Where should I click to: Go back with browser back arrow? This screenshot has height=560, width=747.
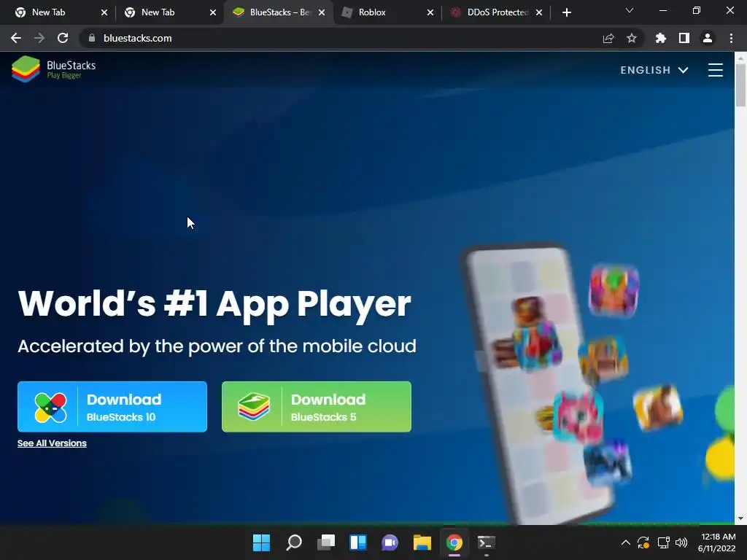click(16, 38)
